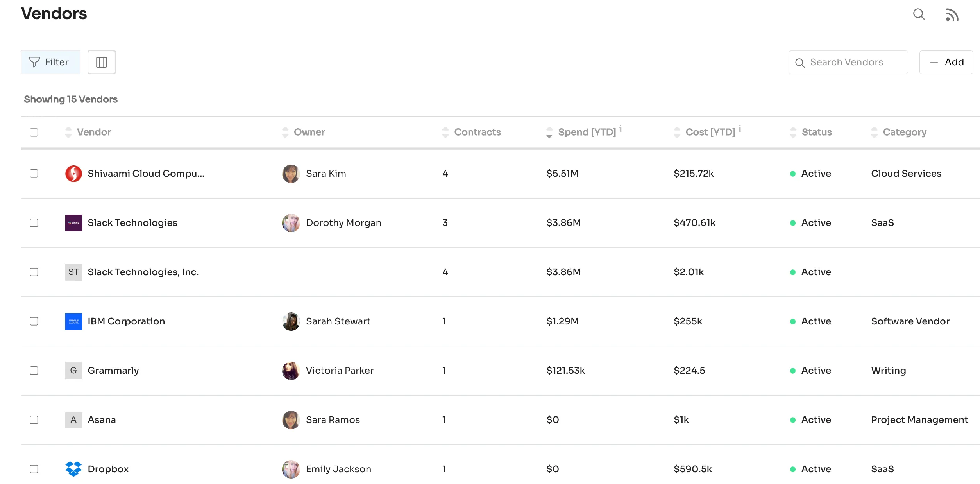980x484 pixels.
Task: Check the Slack Technologies row checkbox
Action: (34, 223)
